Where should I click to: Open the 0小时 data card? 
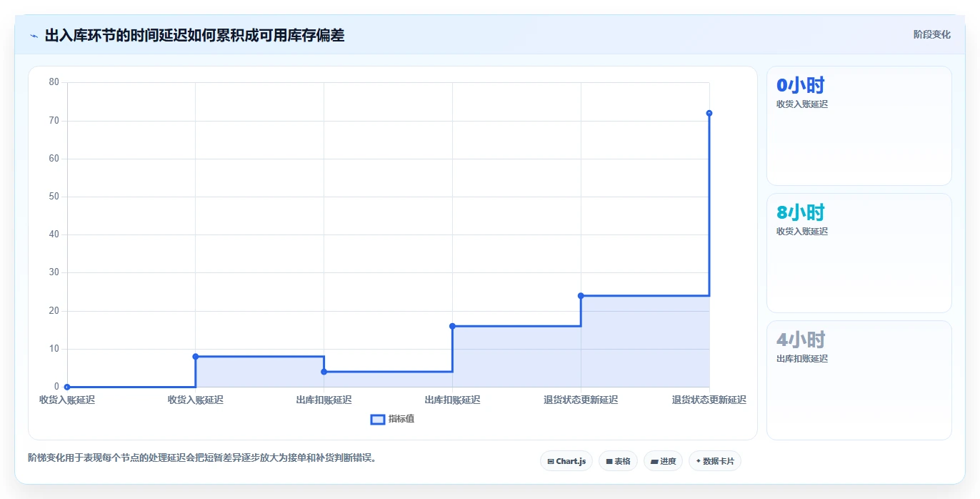859,126
